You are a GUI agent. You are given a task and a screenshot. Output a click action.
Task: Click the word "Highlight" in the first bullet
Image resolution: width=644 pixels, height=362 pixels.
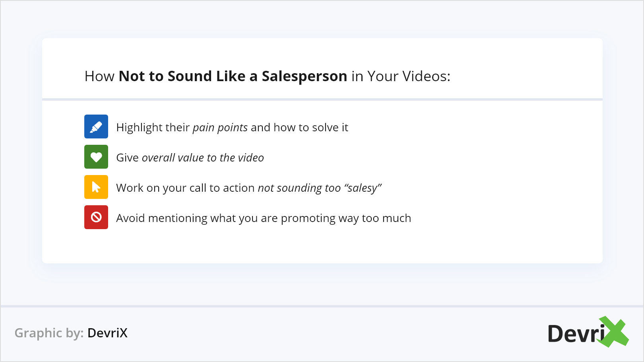coord(139,127)
